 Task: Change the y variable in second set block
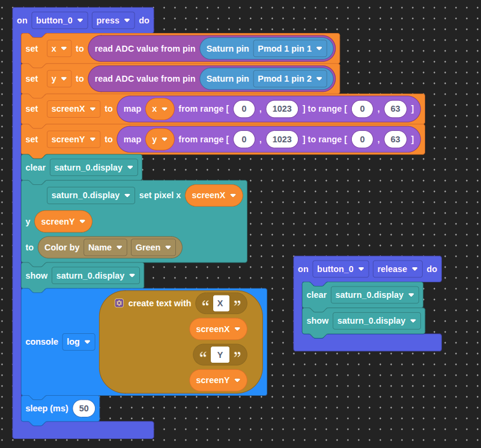coord(59,79)
